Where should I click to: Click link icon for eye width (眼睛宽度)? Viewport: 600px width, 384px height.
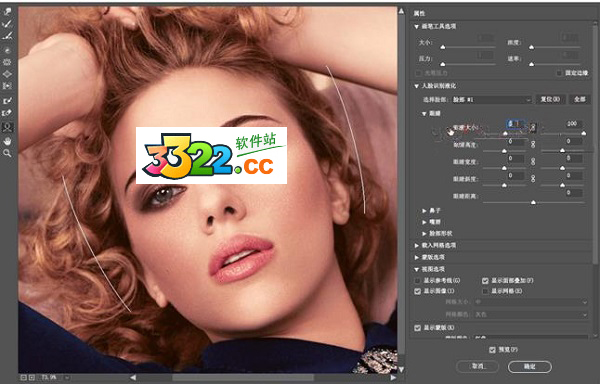[533, 162]
